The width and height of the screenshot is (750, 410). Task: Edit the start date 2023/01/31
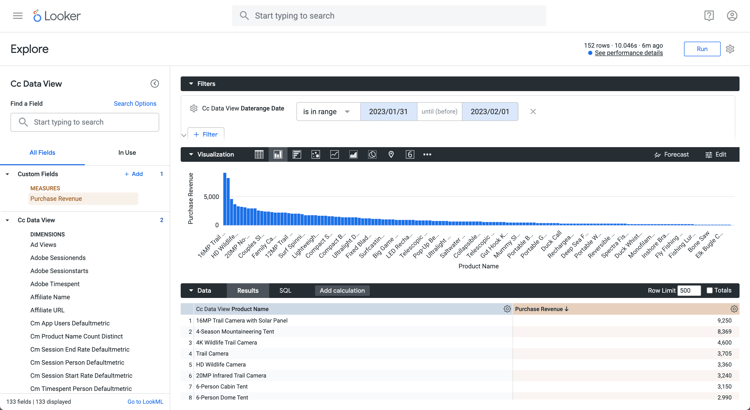click(x=388, y=111)
